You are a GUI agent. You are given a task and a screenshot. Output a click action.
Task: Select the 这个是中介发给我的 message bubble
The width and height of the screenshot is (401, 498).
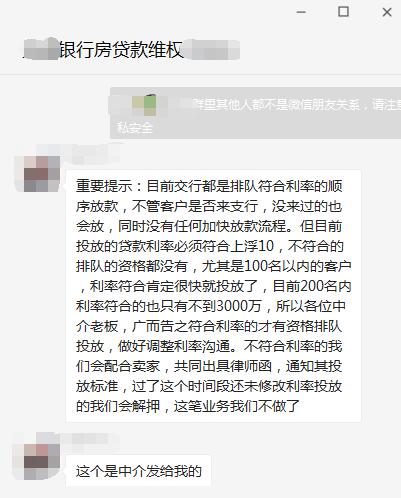coord(139,471)
